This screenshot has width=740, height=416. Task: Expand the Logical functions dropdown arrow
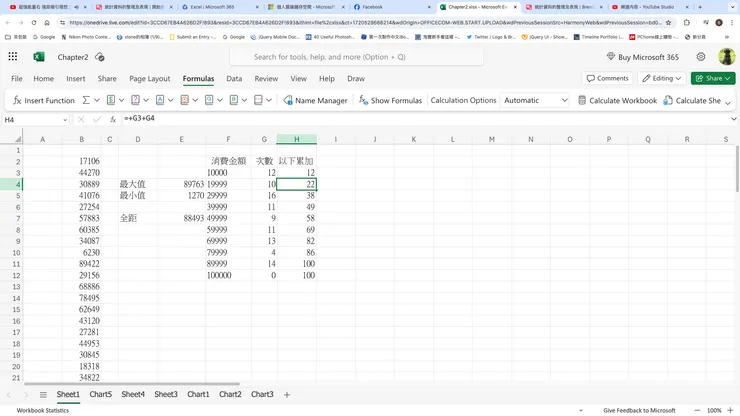coord(146,100)
